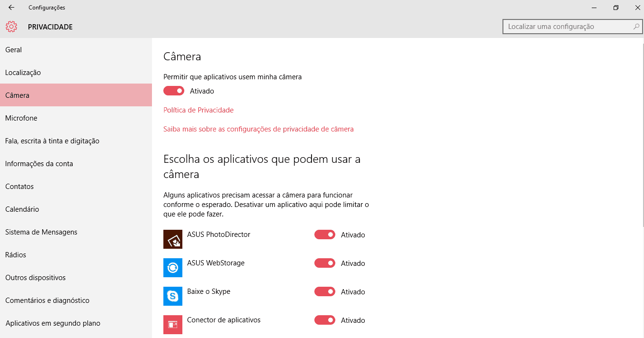The image size is (644, 338).
Task: Click the Localizar uma configuração search box
Action: 572,27
